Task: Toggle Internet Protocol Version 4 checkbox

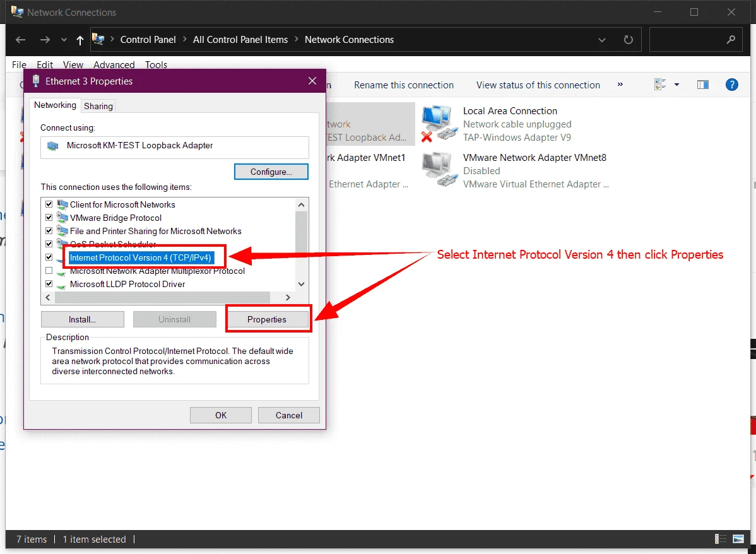Action: click(x=49, y=257)
